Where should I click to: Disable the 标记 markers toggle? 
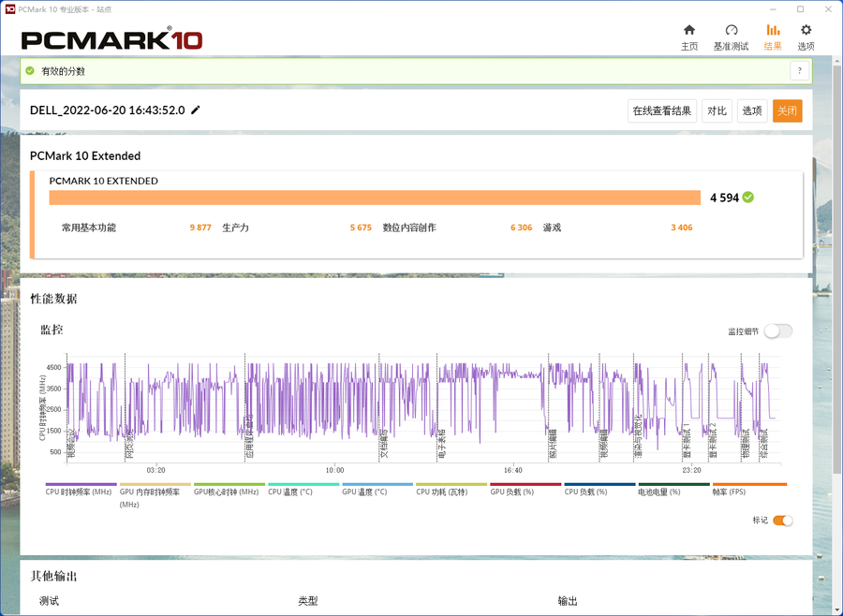[x=782, y=521]
